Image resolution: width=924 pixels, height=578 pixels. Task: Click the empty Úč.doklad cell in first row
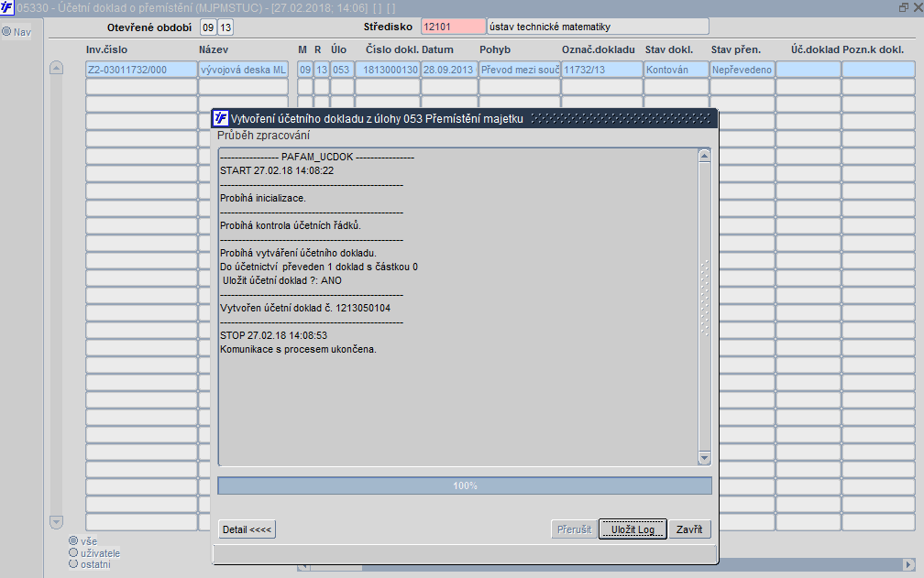pyautogui.click(x=808, y=70)
